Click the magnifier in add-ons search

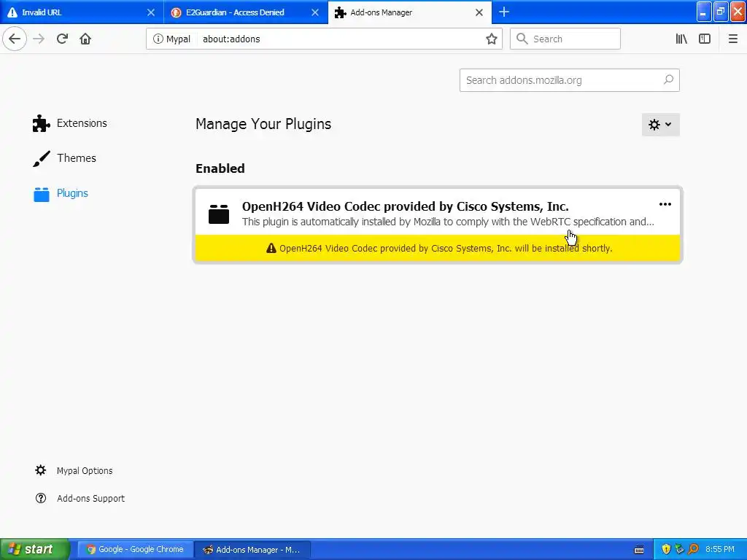pos(668,79)
